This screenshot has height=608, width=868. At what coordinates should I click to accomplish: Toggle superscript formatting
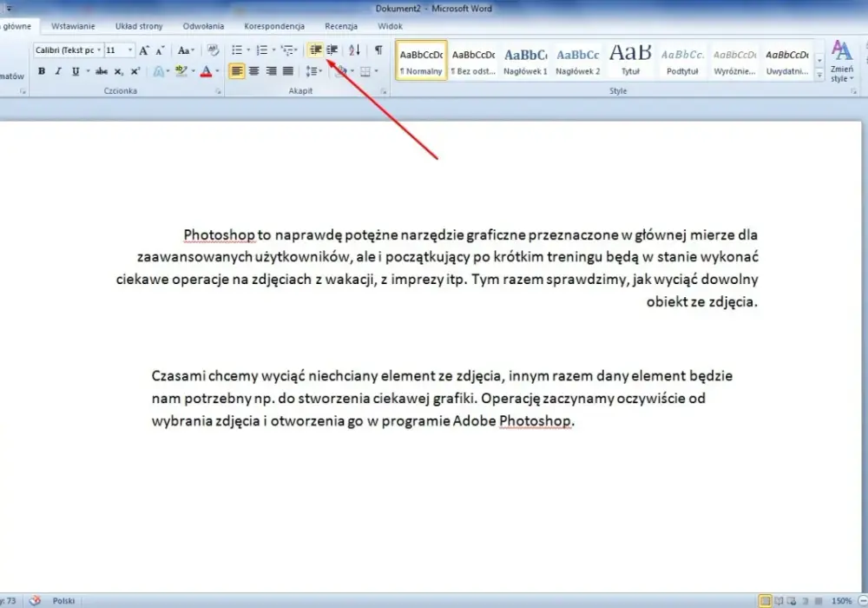point(135,71)
